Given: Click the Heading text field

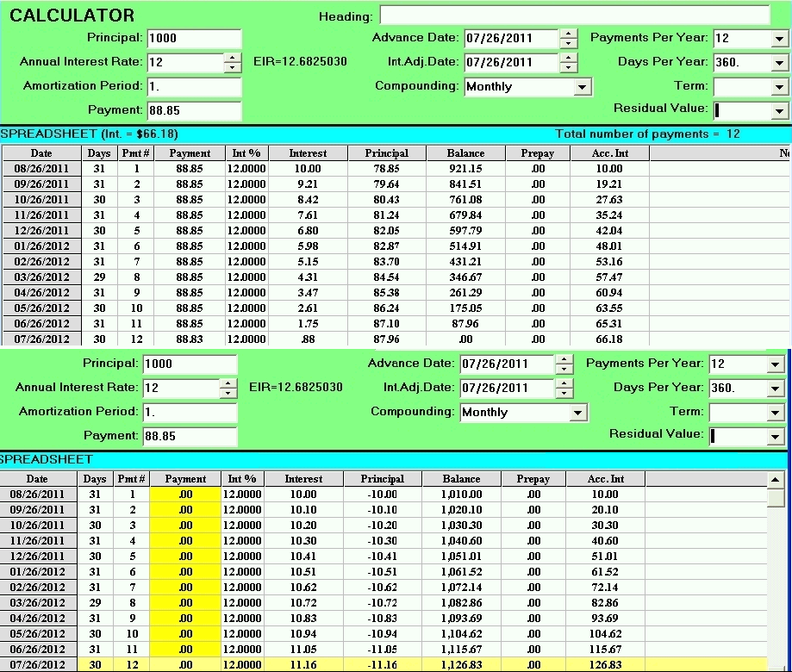Looking at the screenshot, I should point(574,16).
